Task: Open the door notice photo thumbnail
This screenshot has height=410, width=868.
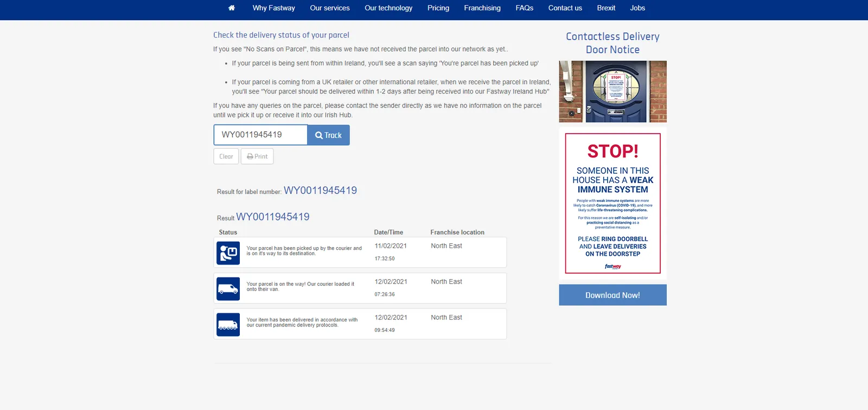Action: (x=613, y=91)
